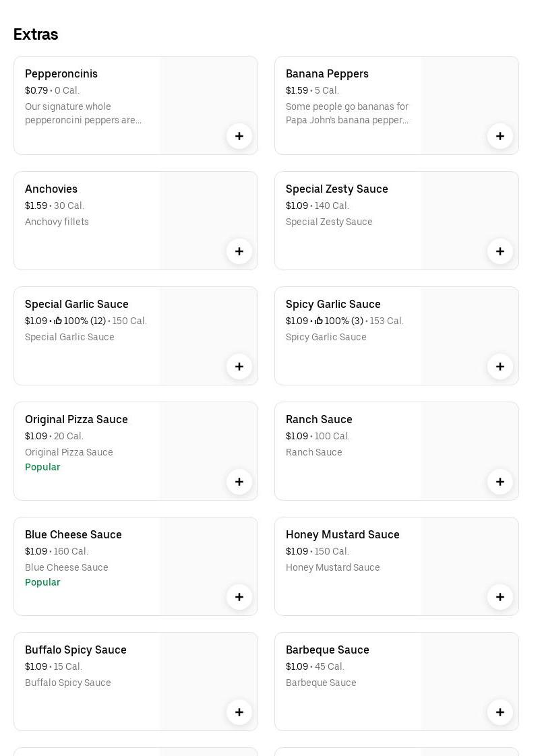Add Original Pizza Sauce to cart
542x756 pixels.
[x=239, y=482]
